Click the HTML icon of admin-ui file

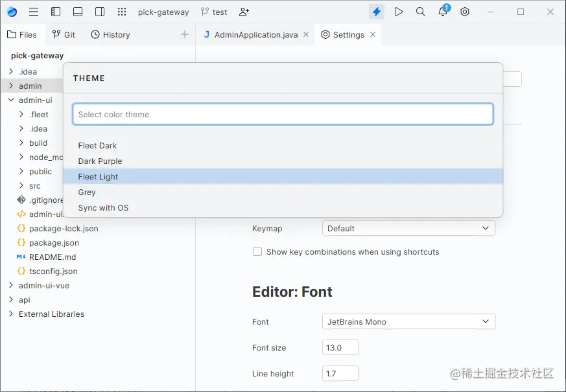21,214
